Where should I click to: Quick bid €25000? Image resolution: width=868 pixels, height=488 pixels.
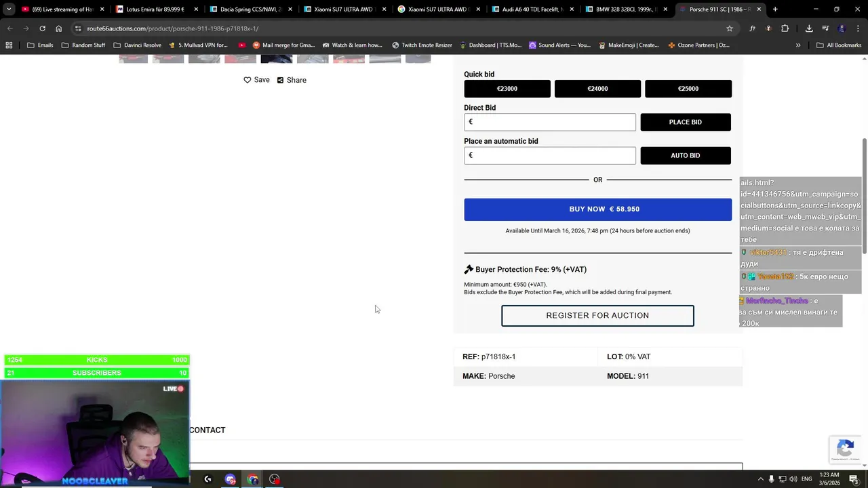(x=688, y=89)
